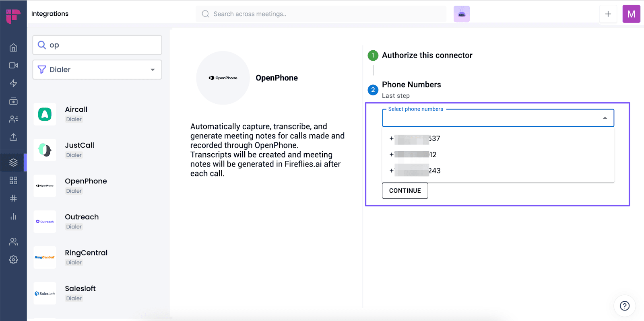
Task: Open the Aircall integration entry
Action: pos(97,114)
